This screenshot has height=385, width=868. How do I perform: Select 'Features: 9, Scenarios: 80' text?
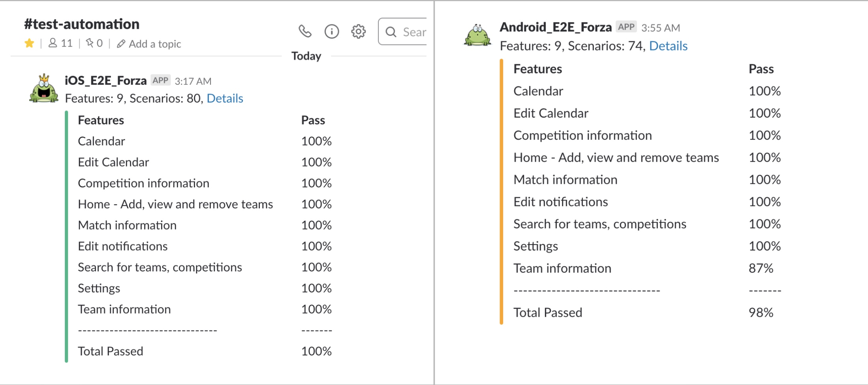133,98
